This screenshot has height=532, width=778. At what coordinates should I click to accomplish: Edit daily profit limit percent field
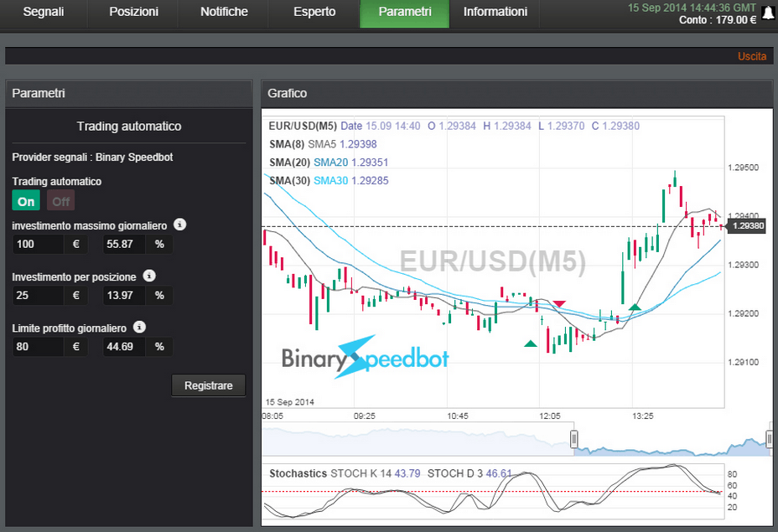pyautogui.click(x=124, y=347)
